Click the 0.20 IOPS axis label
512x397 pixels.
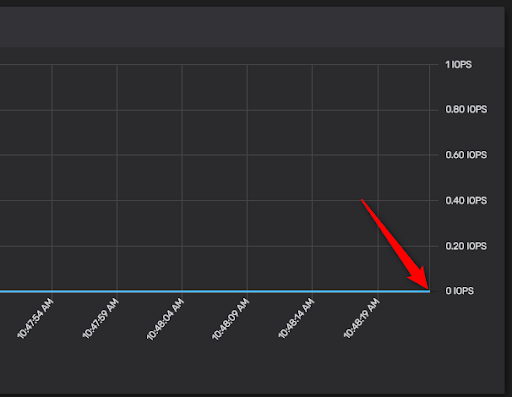coord(466,246)
